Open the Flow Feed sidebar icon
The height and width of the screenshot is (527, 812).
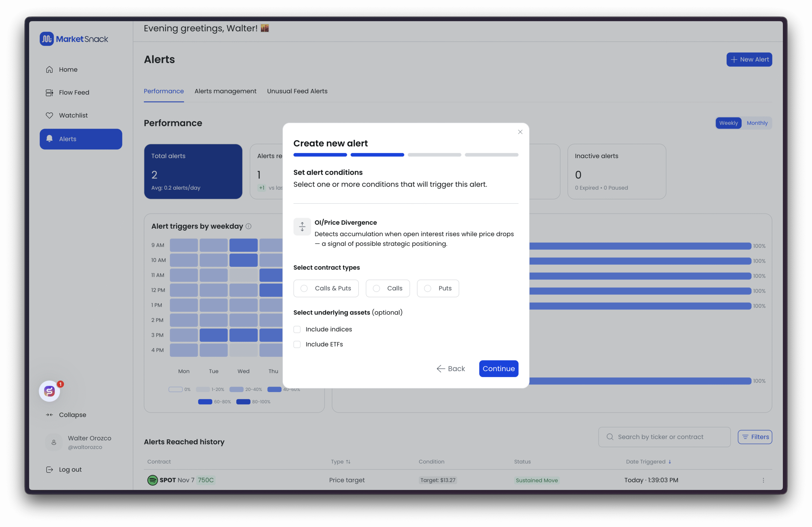[x=49, y=93]
